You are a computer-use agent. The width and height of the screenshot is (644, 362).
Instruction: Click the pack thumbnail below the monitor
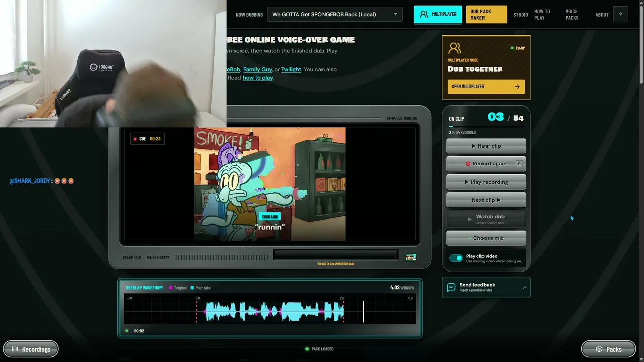pyautogui.click(x=411, y=257)
